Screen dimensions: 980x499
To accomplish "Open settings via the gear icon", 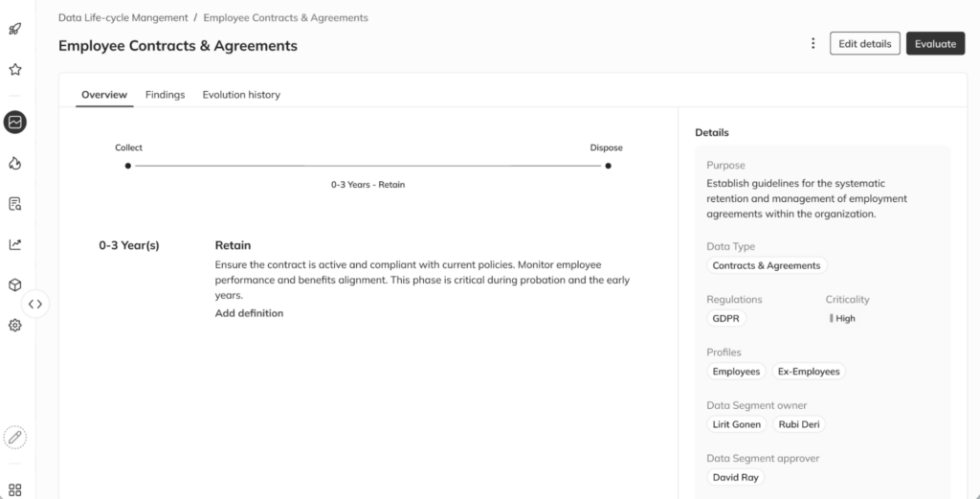I will 15,326.
